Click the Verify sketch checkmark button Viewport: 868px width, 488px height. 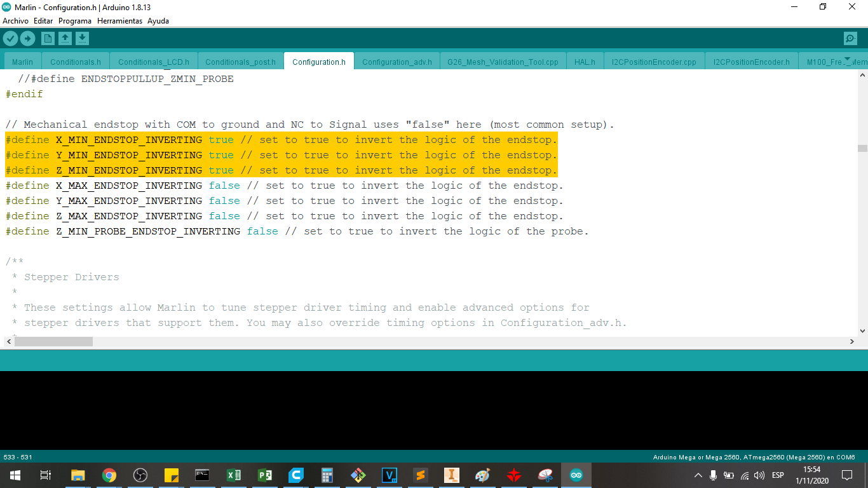[10, 39]
